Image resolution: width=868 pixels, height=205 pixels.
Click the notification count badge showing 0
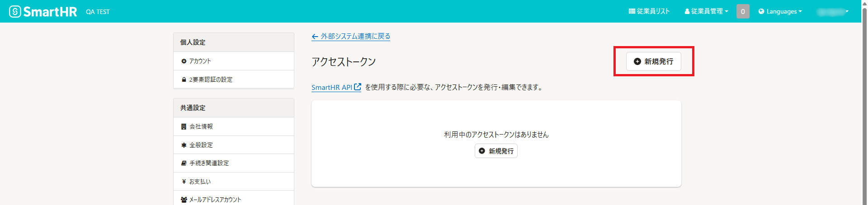click(x=743, y=11)
